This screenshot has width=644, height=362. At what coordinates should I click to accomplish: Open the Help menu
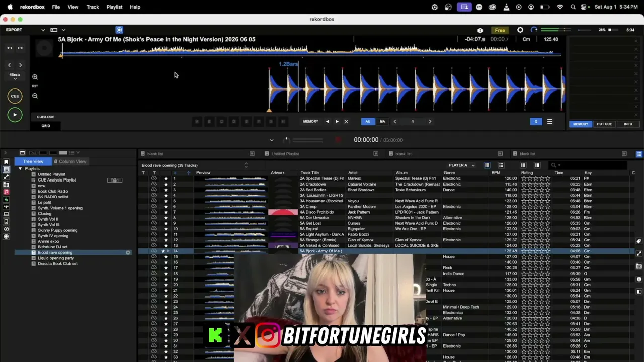(x=135, y=7)
